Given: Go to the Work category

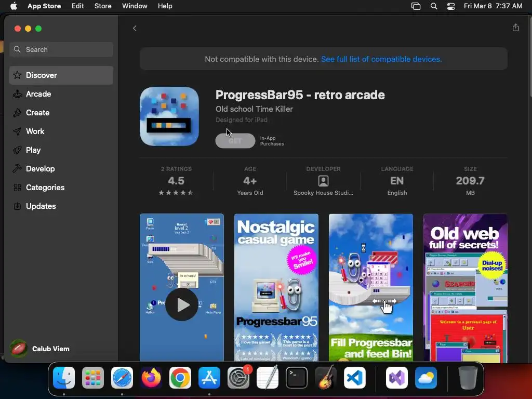Looking at the screenshot, I should [61, 131].
